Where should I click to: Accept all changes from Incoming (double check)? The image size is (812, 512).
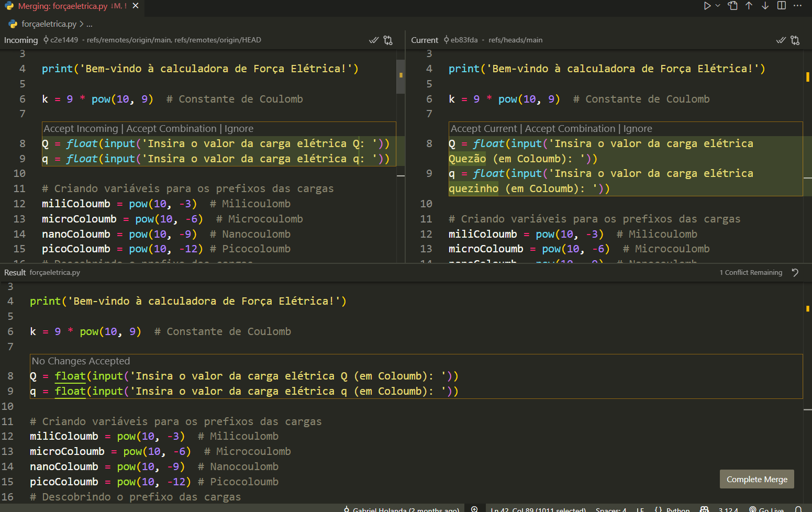click(374, 40)
